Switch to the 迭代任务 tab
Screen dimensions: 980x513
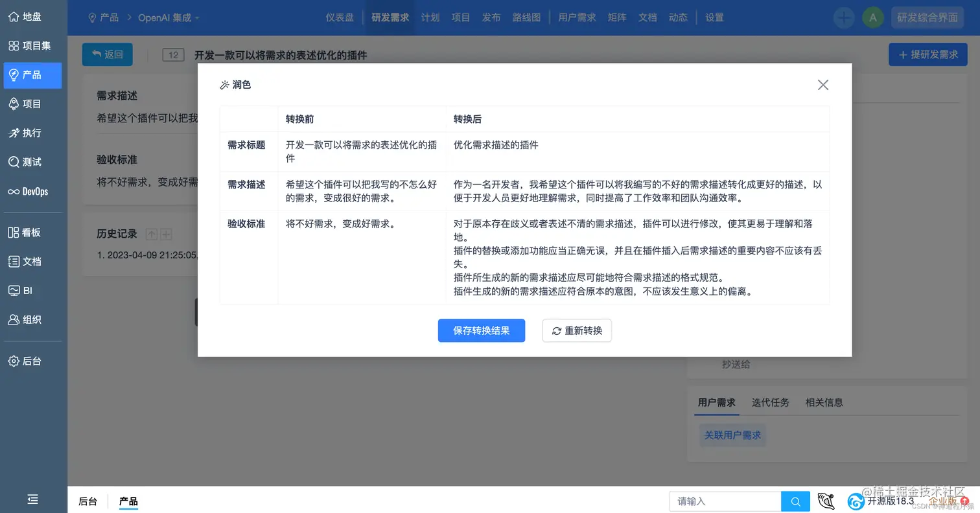coord(771,402)
